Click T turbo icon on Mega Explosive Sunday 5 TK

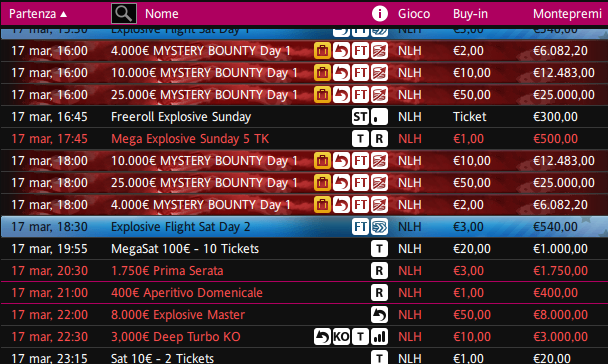360,139
